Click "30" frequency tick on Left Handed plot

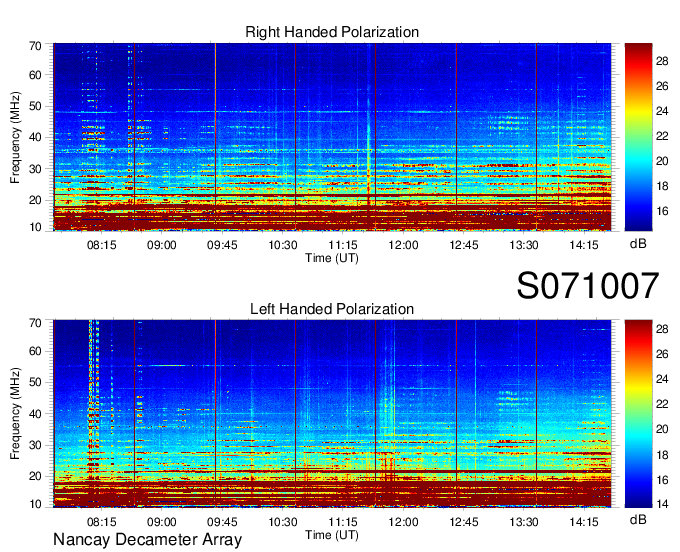pos(35,445)
